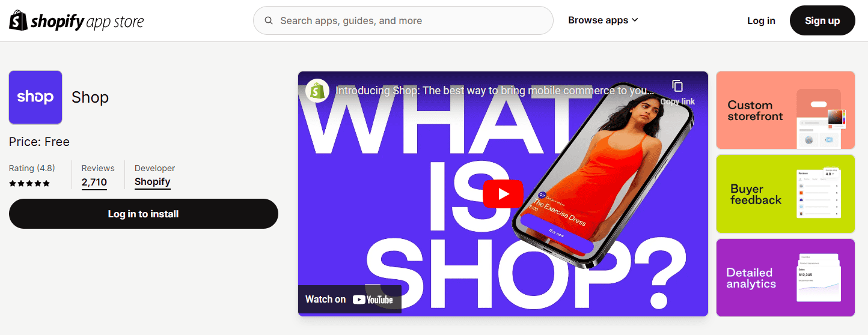
Task: Open the Buyer feedback thumbnail
Action: [x=786, y=194]
